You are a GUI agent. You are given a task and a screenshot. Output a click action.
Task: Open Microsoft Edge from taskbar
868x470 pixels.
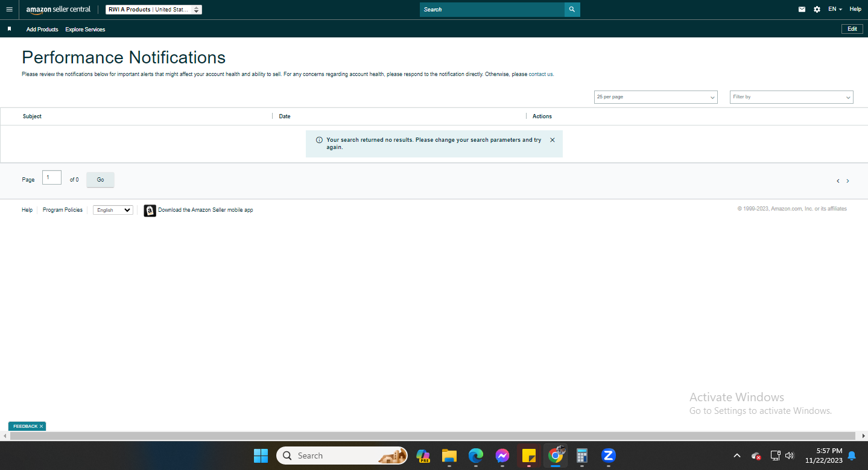point(476,456)
